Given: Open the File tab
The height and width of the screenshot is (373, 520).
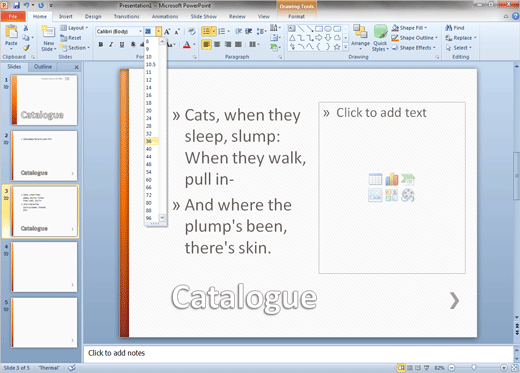Looking at the screenshot, I should pyautogui.click(x=13, y=16).
